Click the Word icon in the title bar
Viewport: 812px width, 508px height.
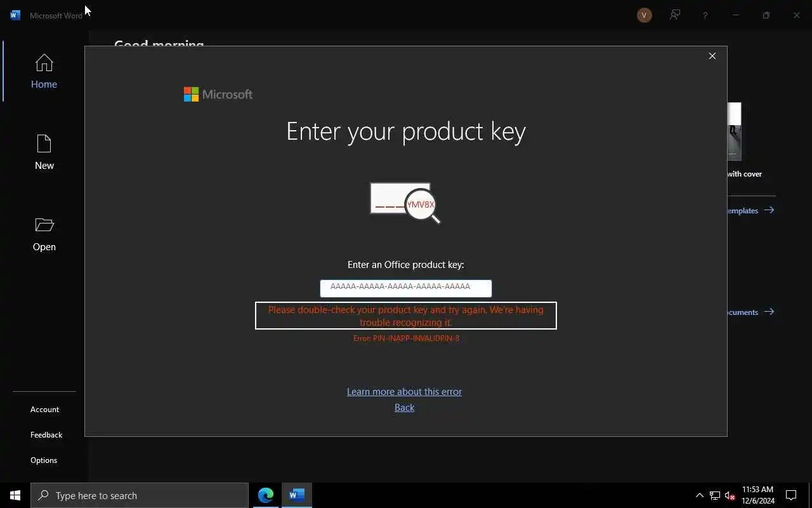[15, 15]
